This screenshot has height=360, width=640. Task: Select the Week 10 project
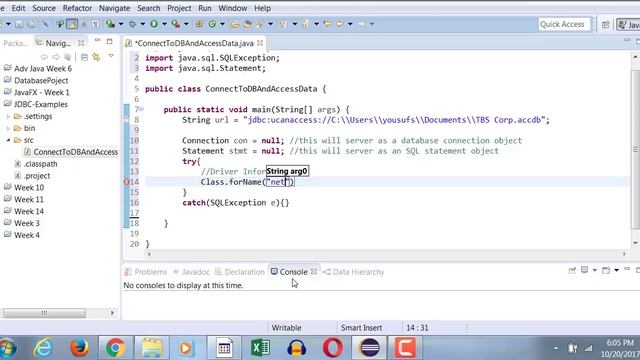[29, 187]
